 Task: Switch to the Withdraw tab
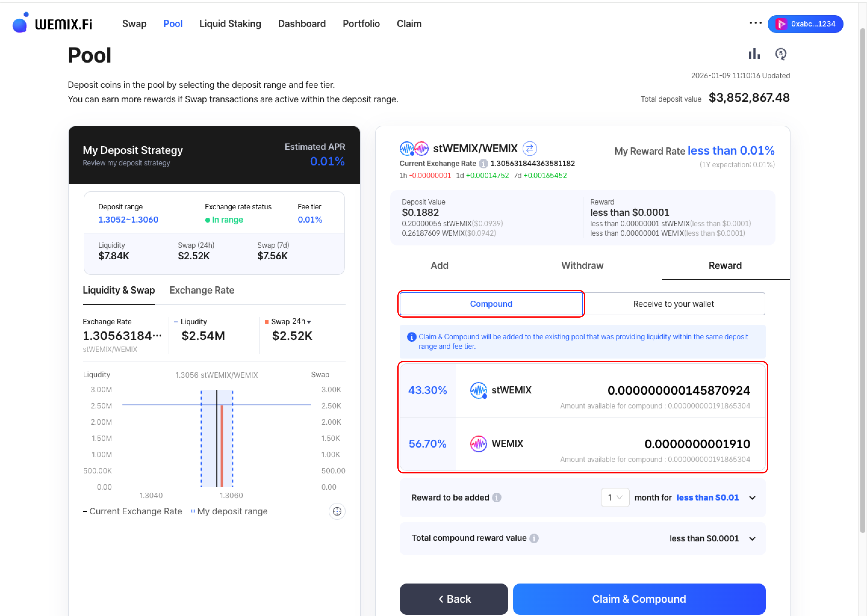click(582, 266)
